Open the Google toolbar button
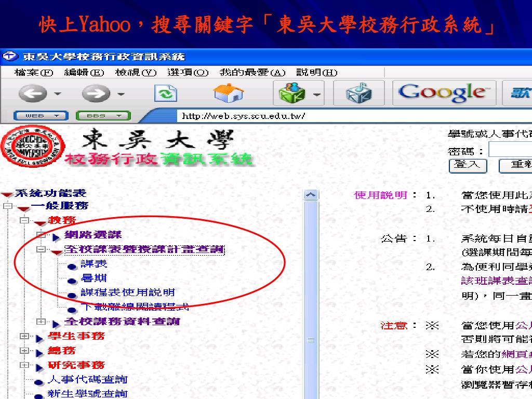This screenshot has height=399, width=532. pyautogui.click(x=444, y=92)
